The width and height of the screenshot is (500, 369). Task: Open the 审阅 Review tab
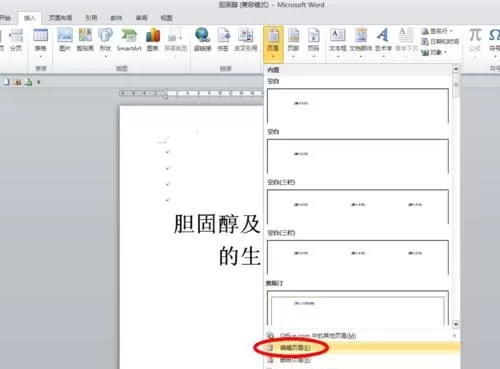pyautogui.click(x=141, y=18)
